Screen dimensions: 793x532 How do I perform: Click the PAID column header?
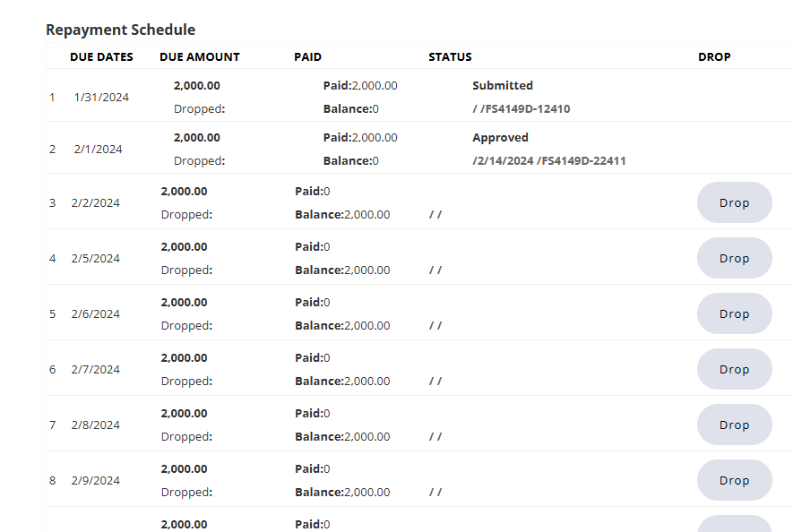click(x=307, y=56)
